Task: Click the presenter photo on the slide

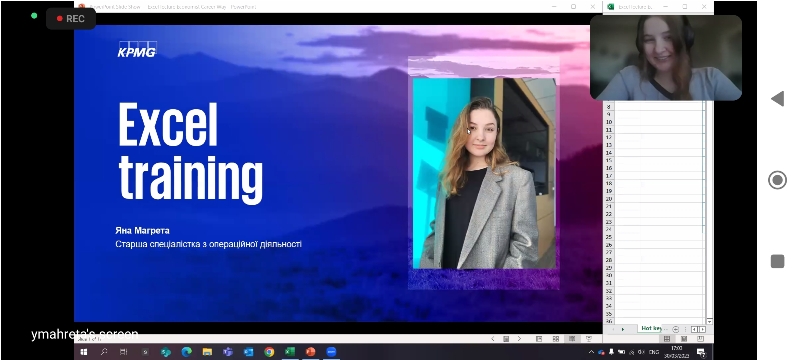Action: [484, 173]
